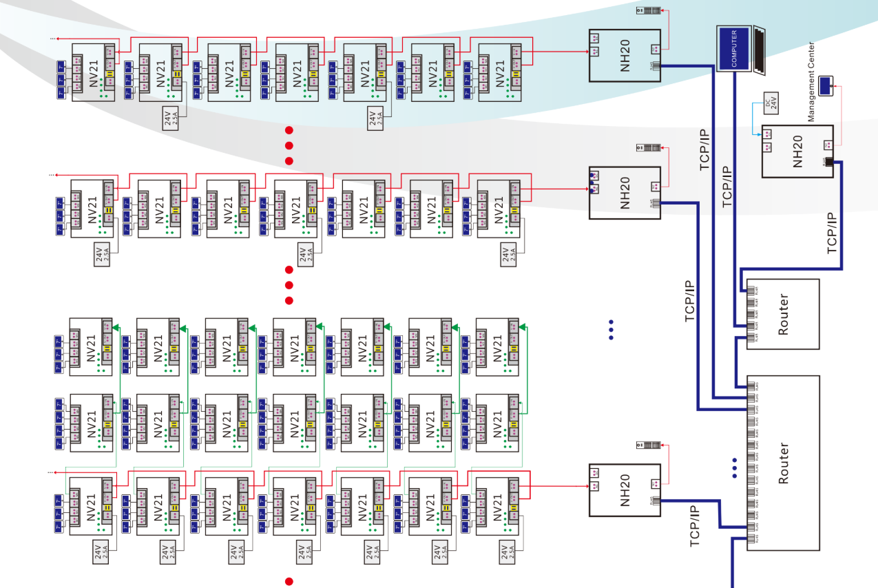
Task: Click the RJ45 port on the topmost NH20
Action: point(654,66)
